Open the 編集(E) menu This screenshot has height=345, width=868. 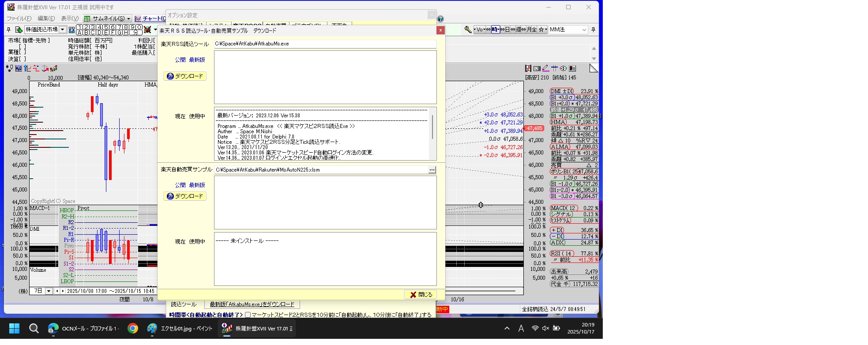point(46,19)
